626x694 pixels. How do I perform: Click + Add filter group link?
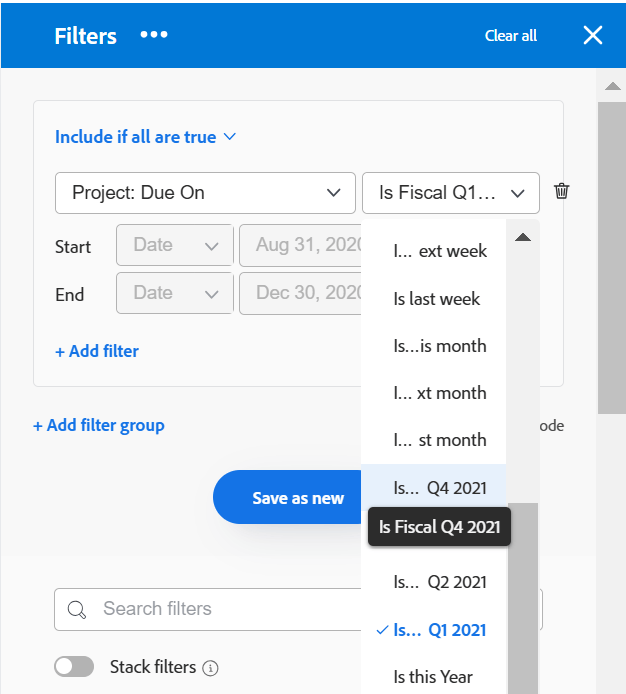click(x=99, y=425)
